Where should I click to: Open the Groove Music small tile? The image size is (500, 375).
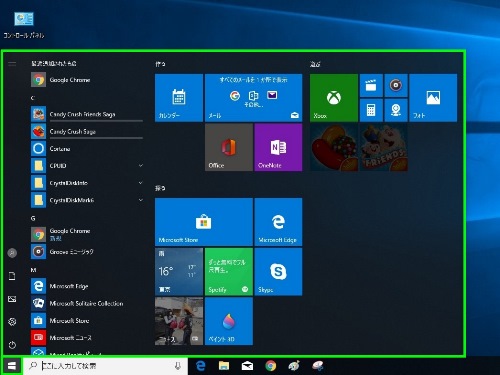click(396, 85)
